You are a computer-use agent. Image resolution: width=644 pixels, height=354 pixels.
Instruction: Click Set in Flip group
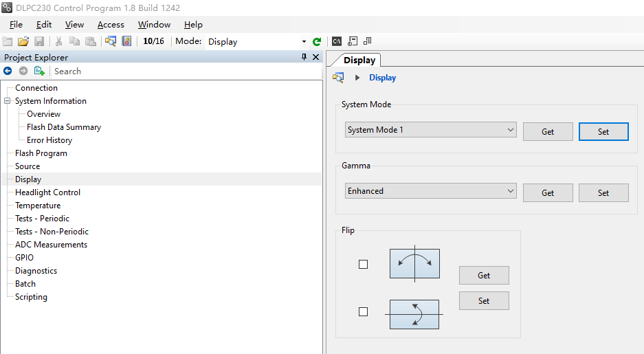click(484, 300)
